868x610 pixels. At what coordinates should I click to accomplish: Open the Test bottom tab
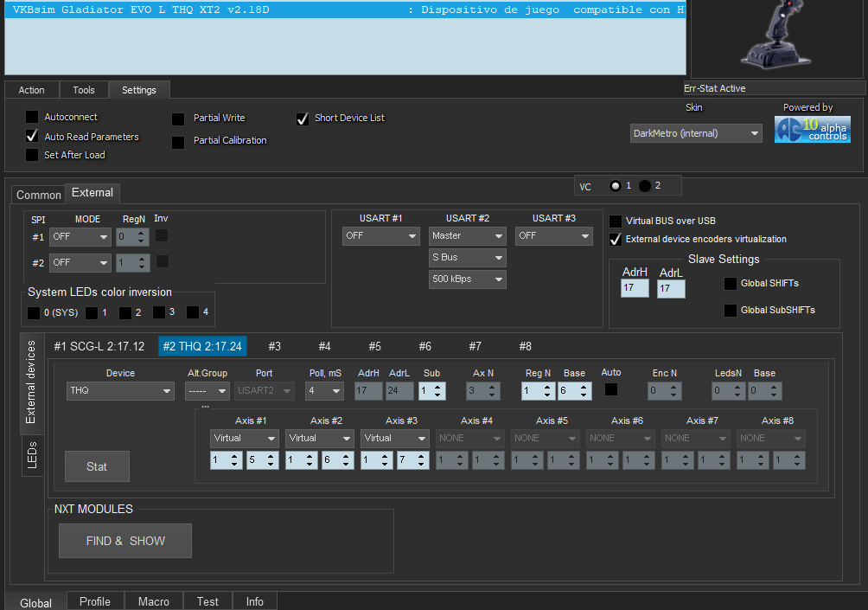coord(207,601)
